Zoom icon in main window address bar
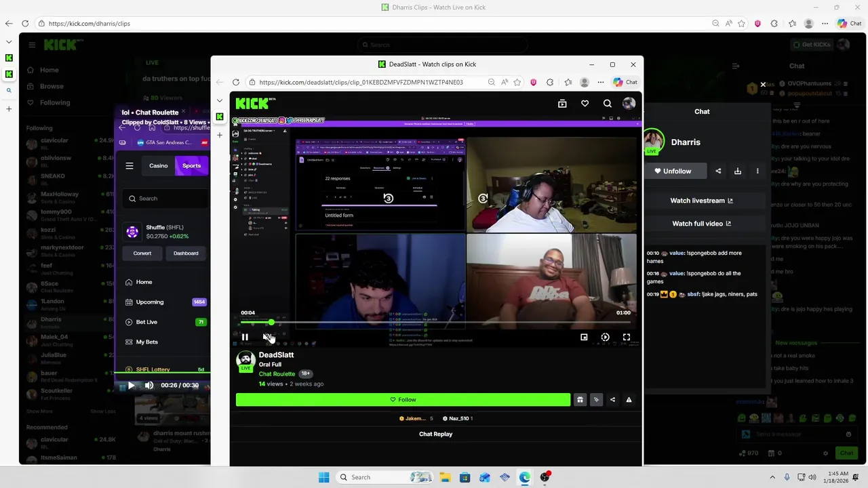The image size is (868, 488). [x=715, y=23]
